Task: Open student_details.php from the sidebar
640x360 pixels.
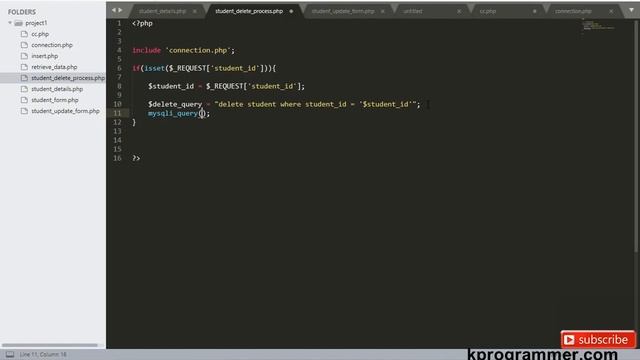Action: [x=57, y=89]
